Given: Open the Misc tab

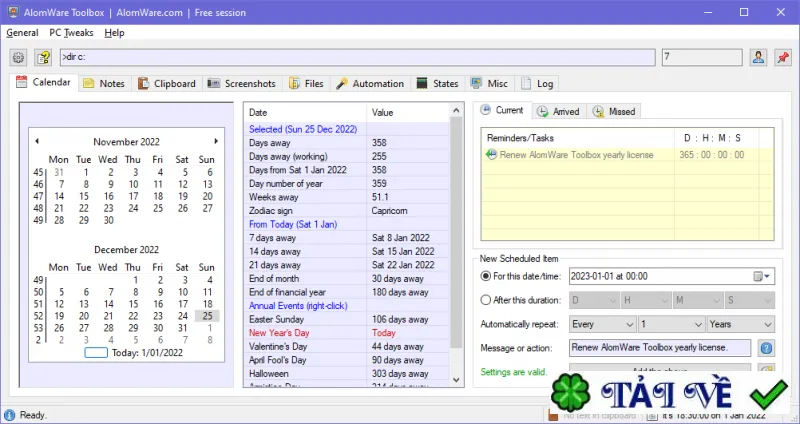Looking at the screenshot, I should coord(490,84).
